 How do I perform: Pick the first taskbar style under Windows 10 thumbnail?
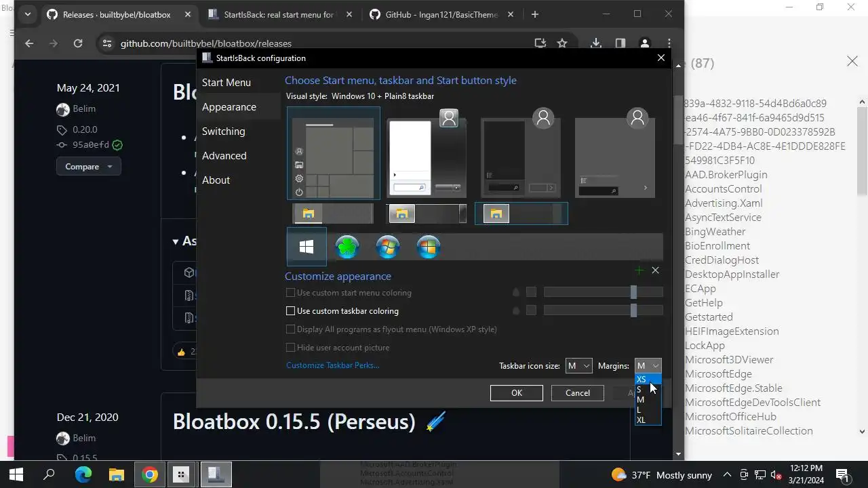point(333,213)
